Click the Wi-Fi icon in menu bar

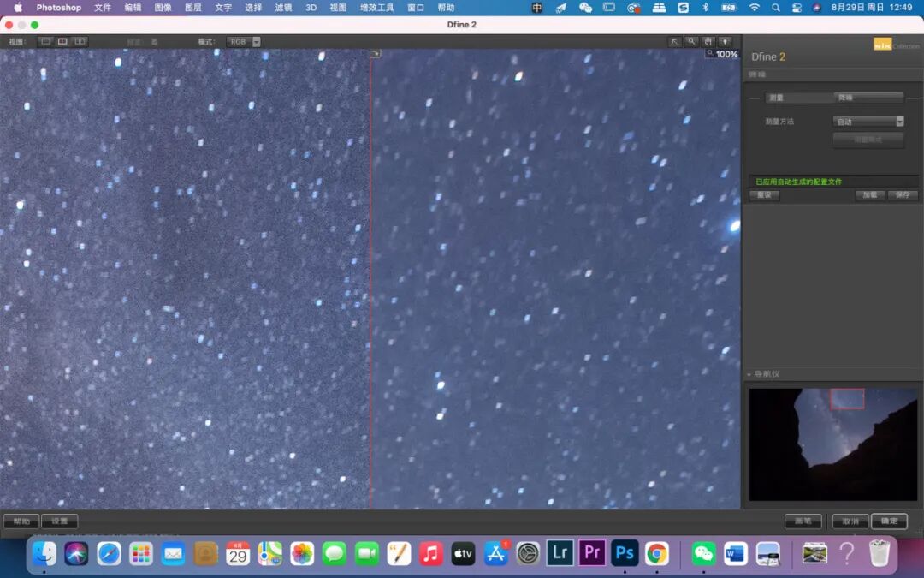[x=755, y=8]
